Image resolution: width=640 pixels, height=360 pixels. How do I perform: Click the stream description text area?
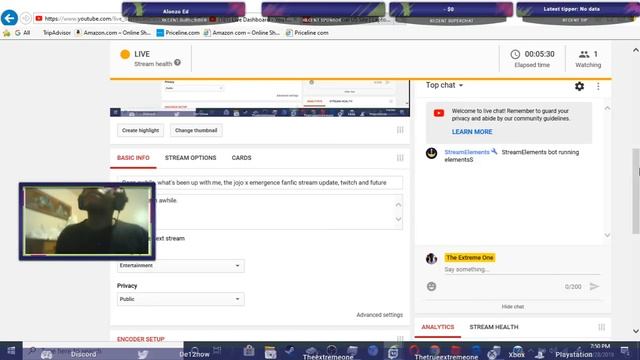[260, 212]
